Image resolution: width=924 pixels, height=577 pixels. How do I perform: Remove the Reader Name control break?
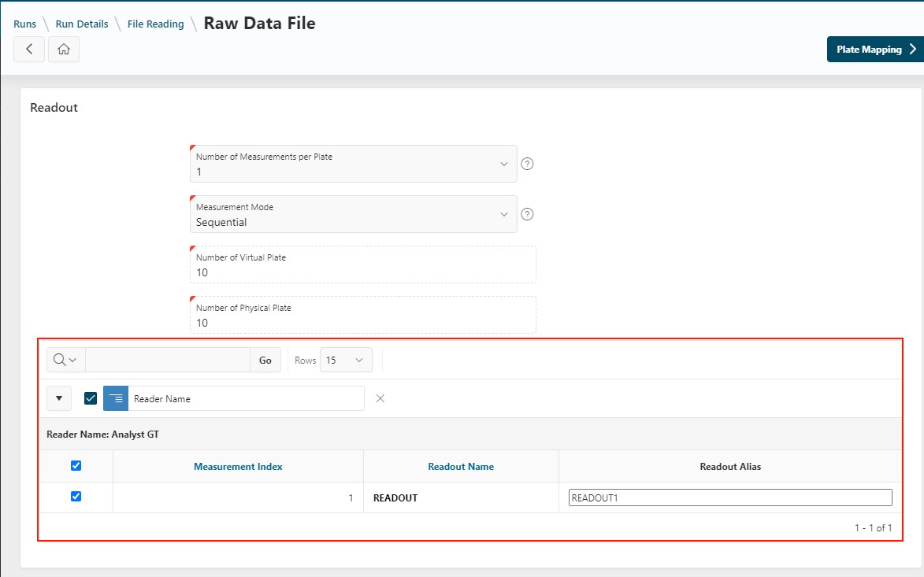click(380, 398)
